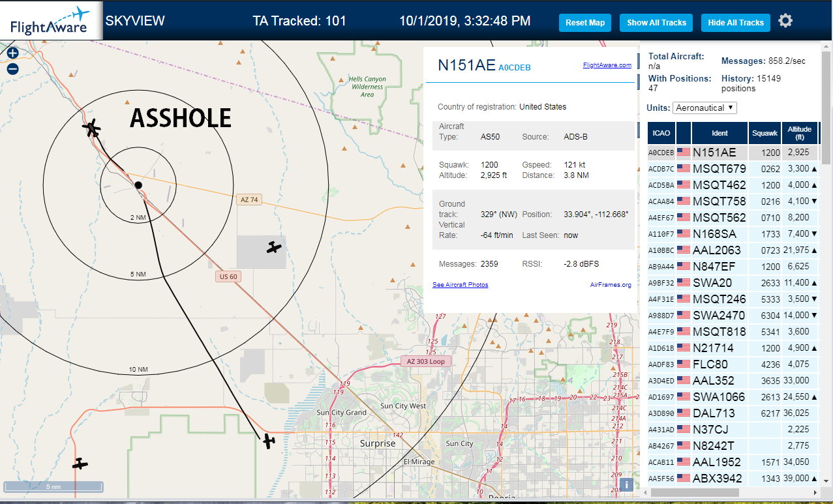Screen dimensions: 833x504
Task: Sort the aircraft table by ICAO column
Action: pyautogui.click(x=661, y=133)
